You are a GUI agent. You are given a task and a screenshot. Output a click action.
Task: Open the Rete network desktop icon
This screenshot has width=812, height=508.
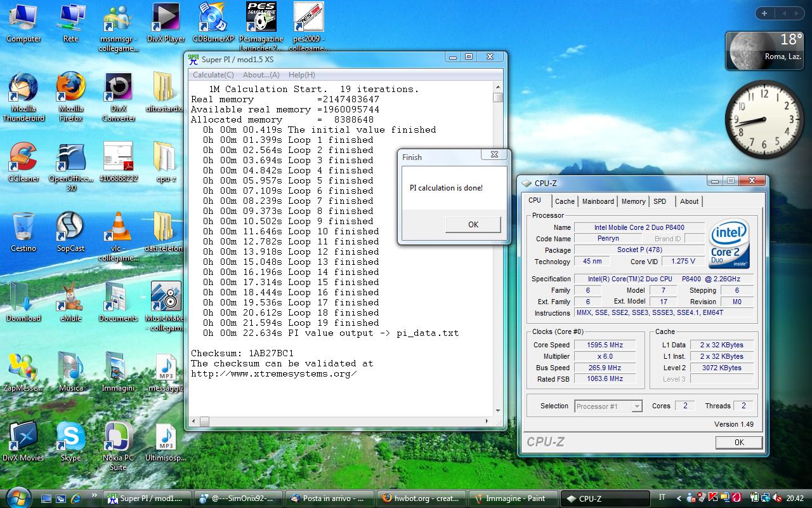coord(71,23)
